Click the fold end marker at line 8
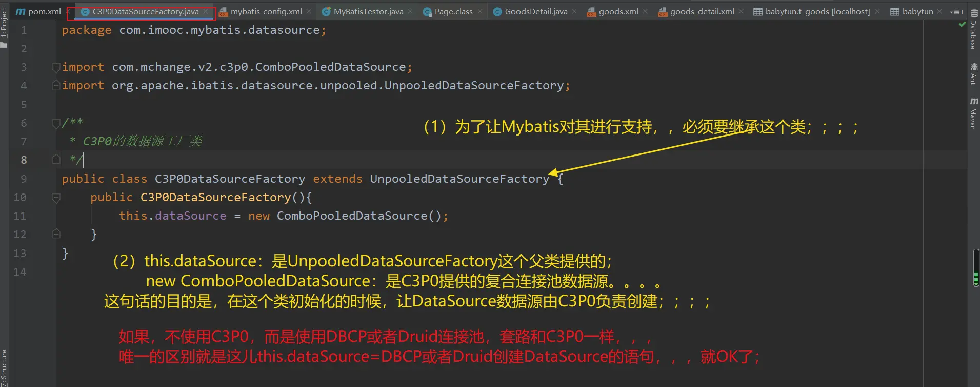980x387 pixels. (56, 160)
